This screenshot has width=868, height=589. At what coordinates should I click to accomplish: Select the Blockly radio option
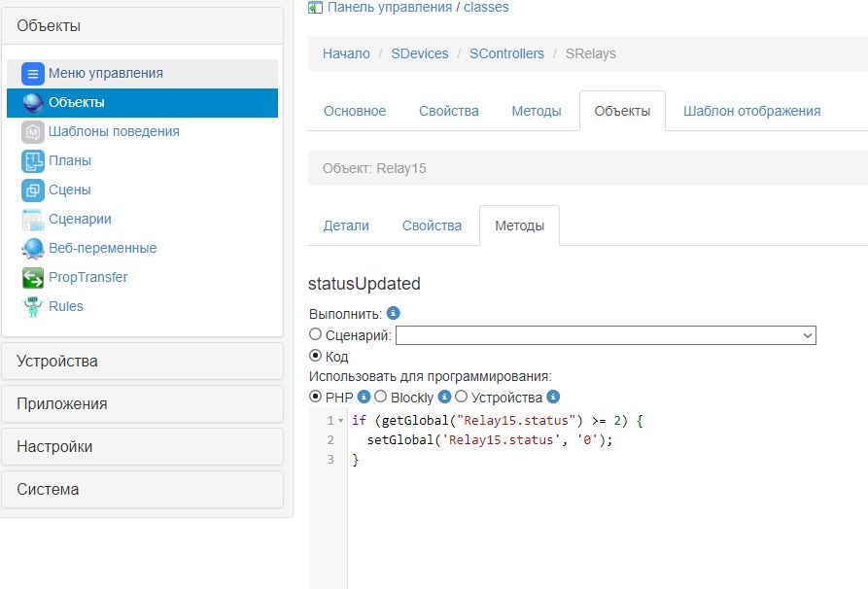381,397
